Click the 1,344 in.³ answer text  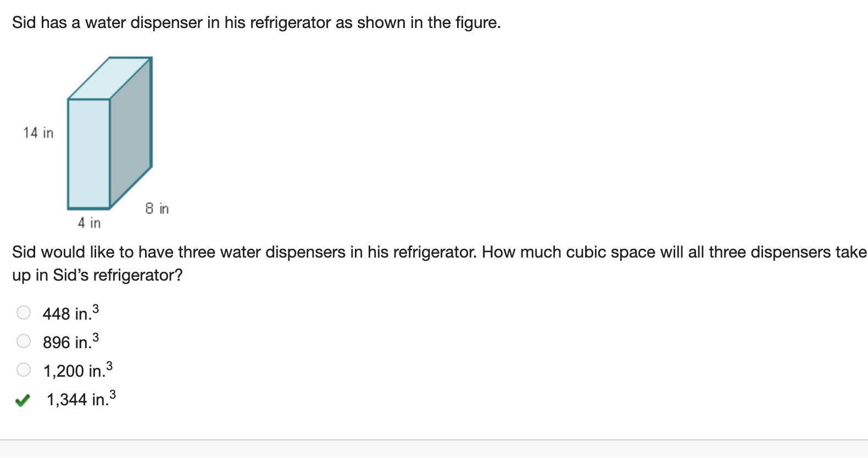click(x=81, y=398)
